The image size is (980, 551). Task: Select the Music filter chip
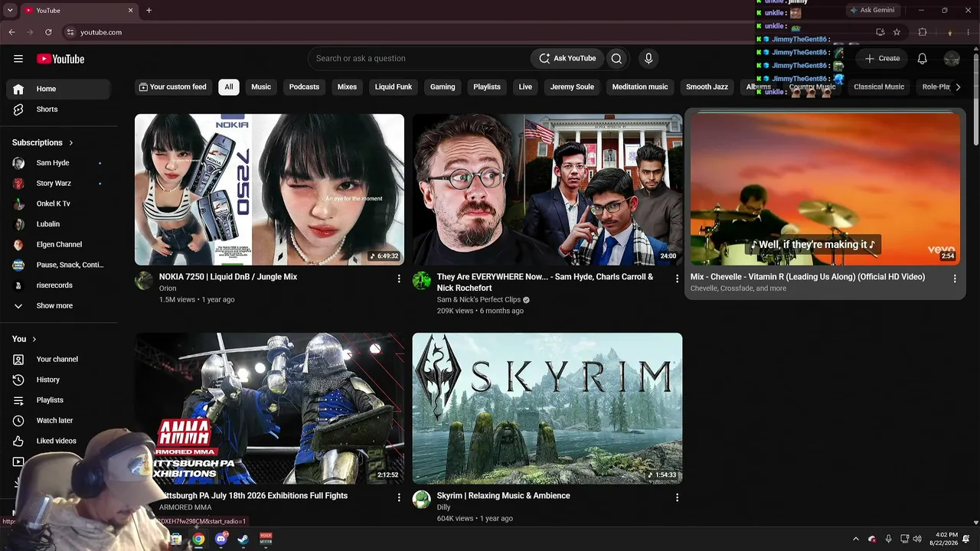click(261, 87)
